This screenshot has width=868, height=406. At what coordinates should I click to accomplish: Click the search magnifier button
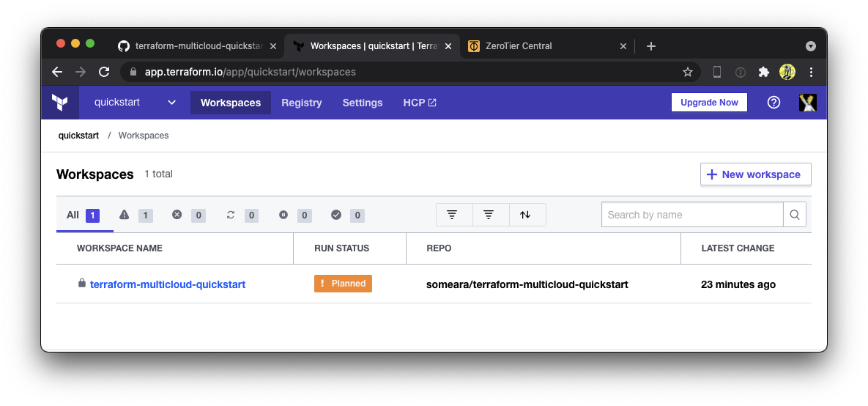795,215
